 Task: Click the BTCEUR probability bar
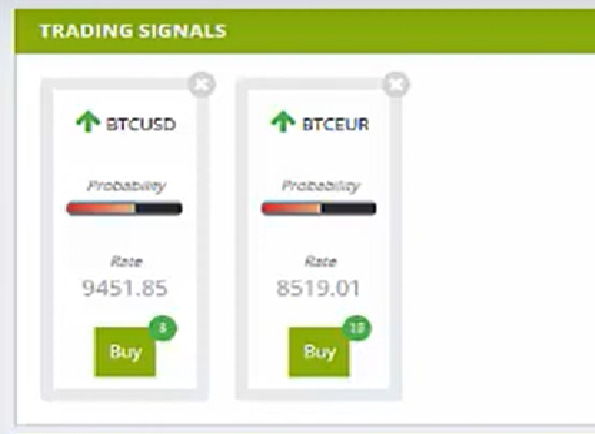click(x=319, y=208)
